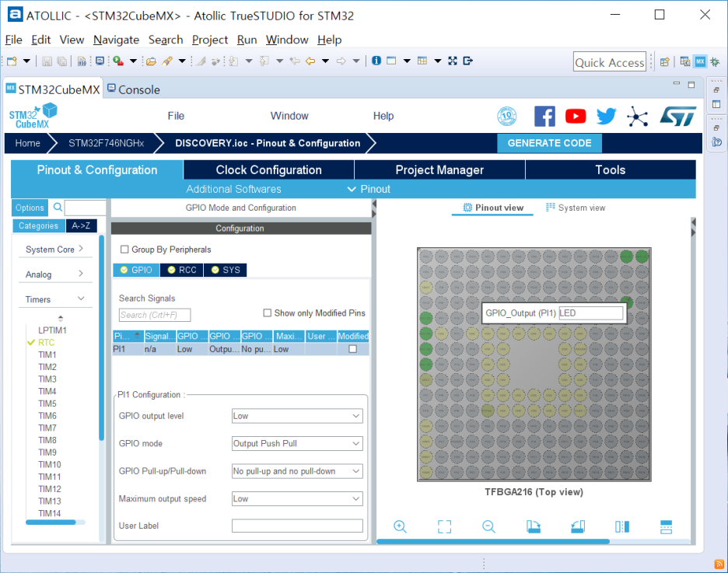Switch to Clock Configuration tab
This screenshot has width=728, height=573.
pos(268,169)
